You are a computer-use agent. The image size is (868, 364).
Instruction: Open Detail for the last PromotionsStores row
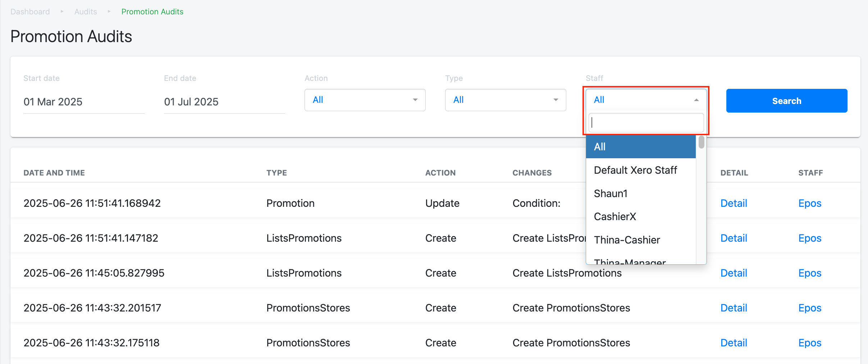tap(734, 343)
